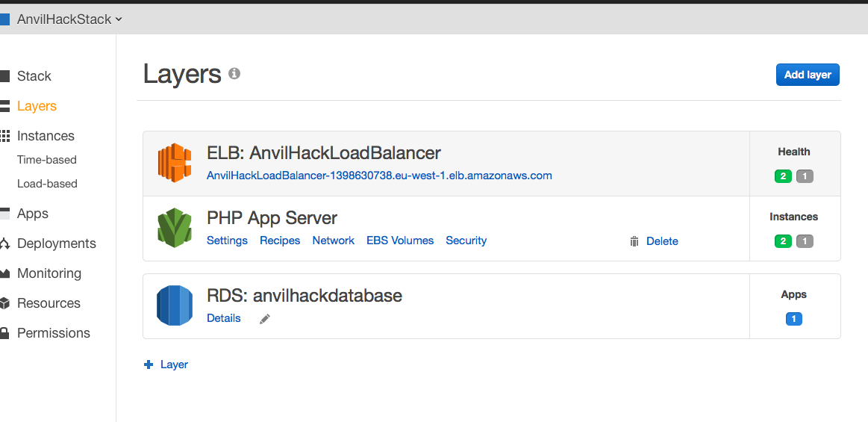Image resolution: width=868 pixels, height=422 pixels.
Task: Click the blue stack icon beside AnvilHackStack
Action: pos(5,19)
